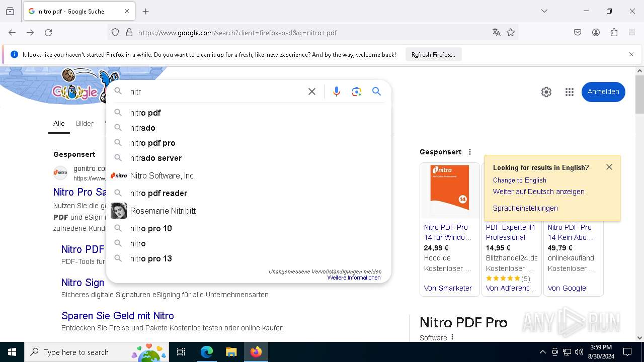This screenshot has height=362, width=644.
Task: Select the 'nitrado server' suggestion
Action: click(249, 158)
